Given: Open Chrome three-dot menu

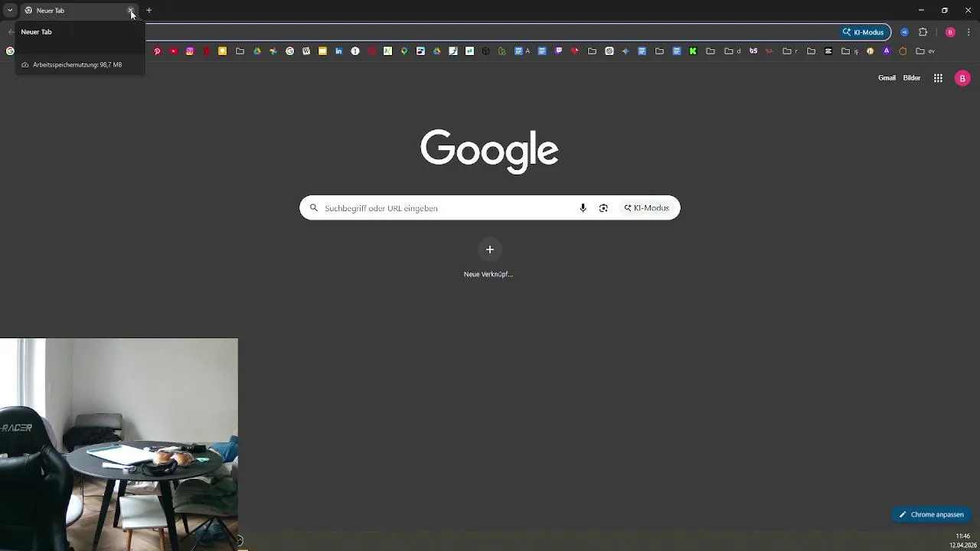Looking at the screenshot, I should coord(969,32).
